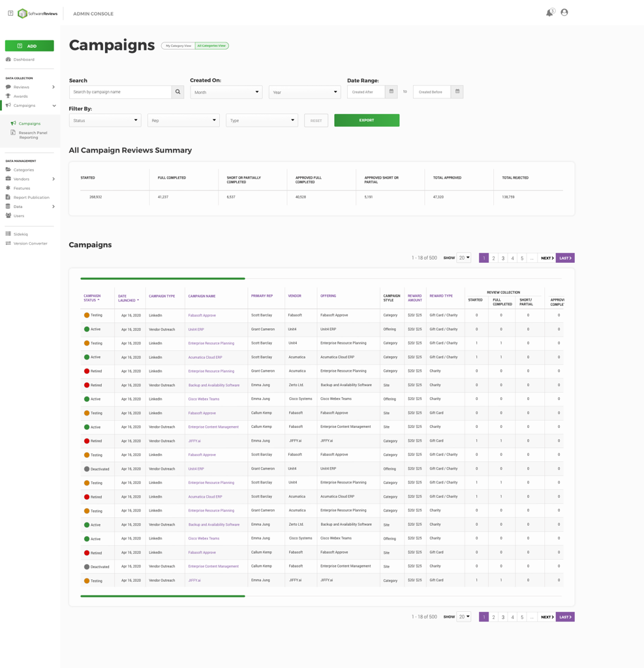Click the Awards trophy icon
Viewport: 644px width, 668px height.
coord(8,96)
